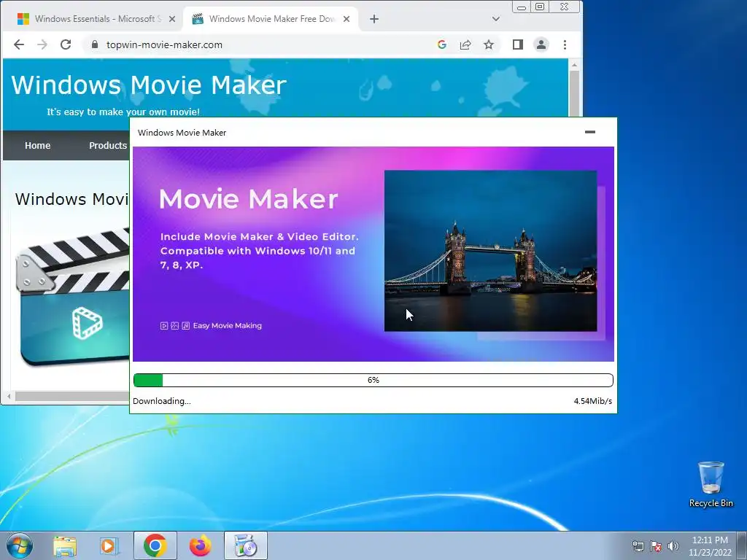The width and height of the screenshot is (747, 560).
Task: Click the scroll up arrow in Chrome
Action: (x=574, y=65)
